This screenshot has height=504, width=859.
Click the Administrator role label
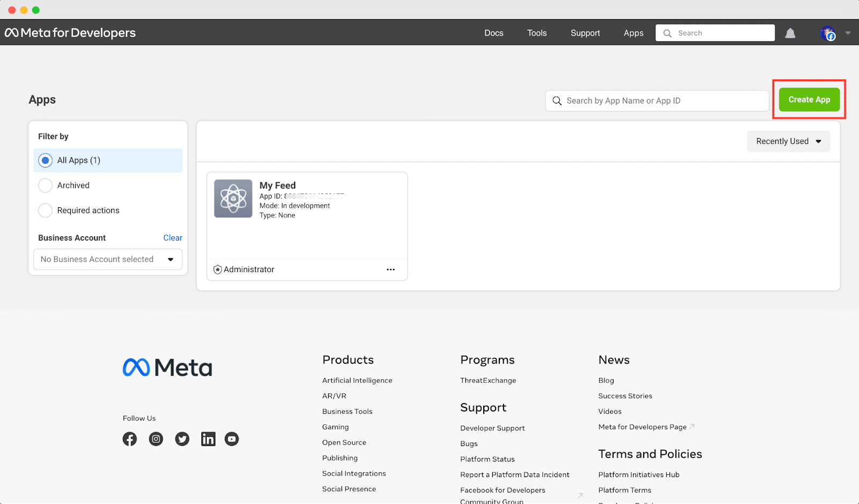coord(249,269)
